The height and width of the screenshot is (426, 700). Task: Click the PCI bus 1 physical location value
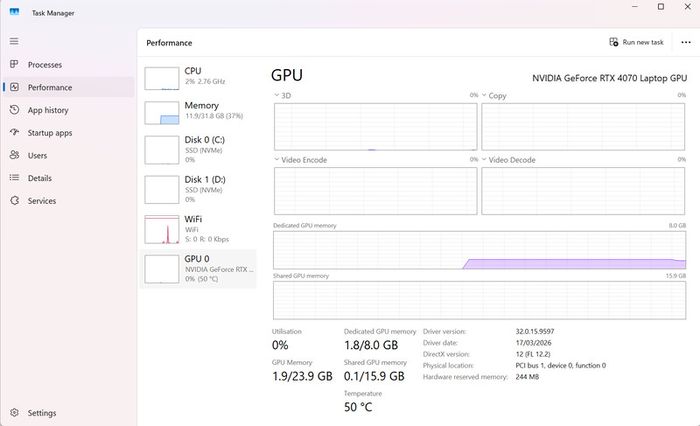[561, 365]
